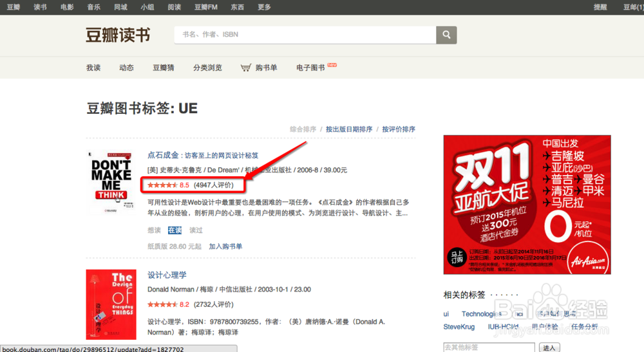The image size is (644, 352).
Task: Open 豆邮 in the top bar
Action: 633,7
